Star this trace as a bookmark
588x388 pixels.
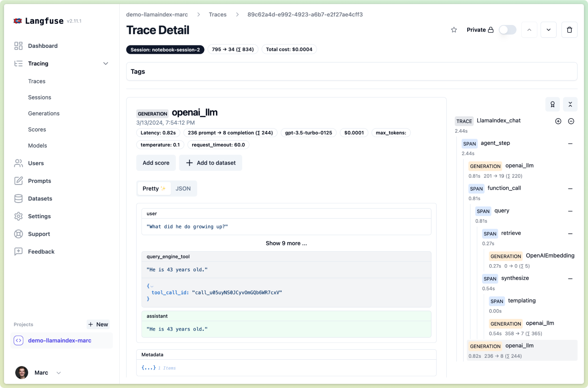pyautogui.click(x=454, y=30)
